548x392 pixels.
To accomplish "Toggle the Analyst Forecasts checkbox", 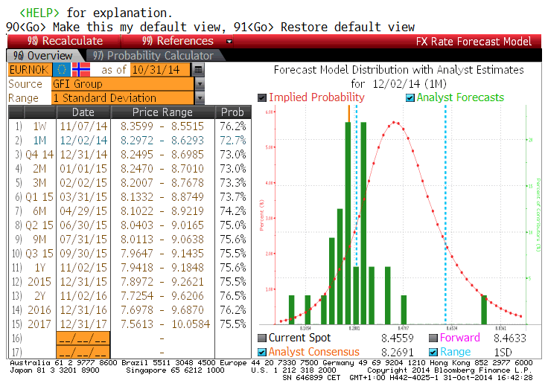I will [x=410, y=97].
